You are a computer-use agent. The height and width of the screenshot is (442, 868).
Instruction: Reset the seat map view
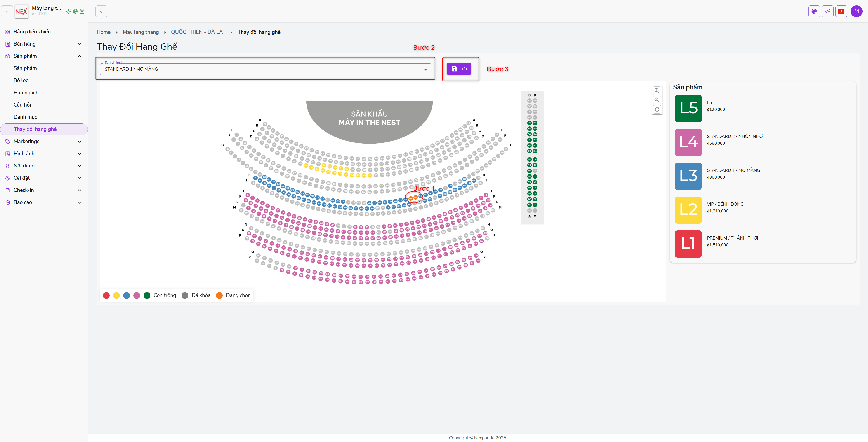[657, 109]
